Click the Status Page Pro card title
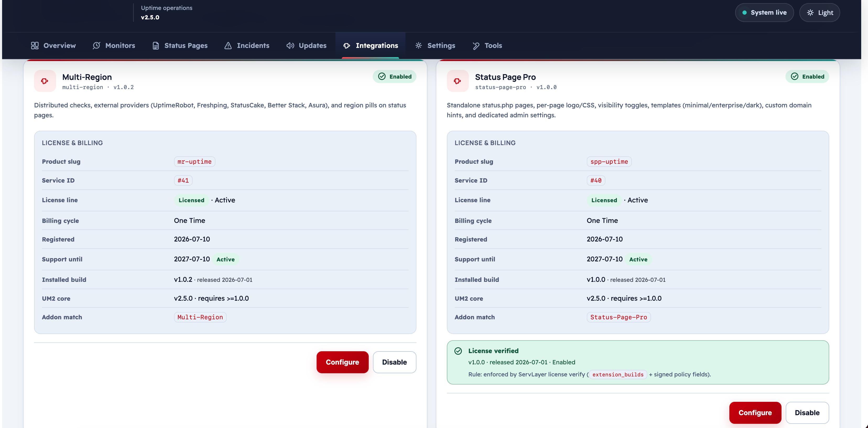This screenshot has height=428, width=868. click(505, 77)
